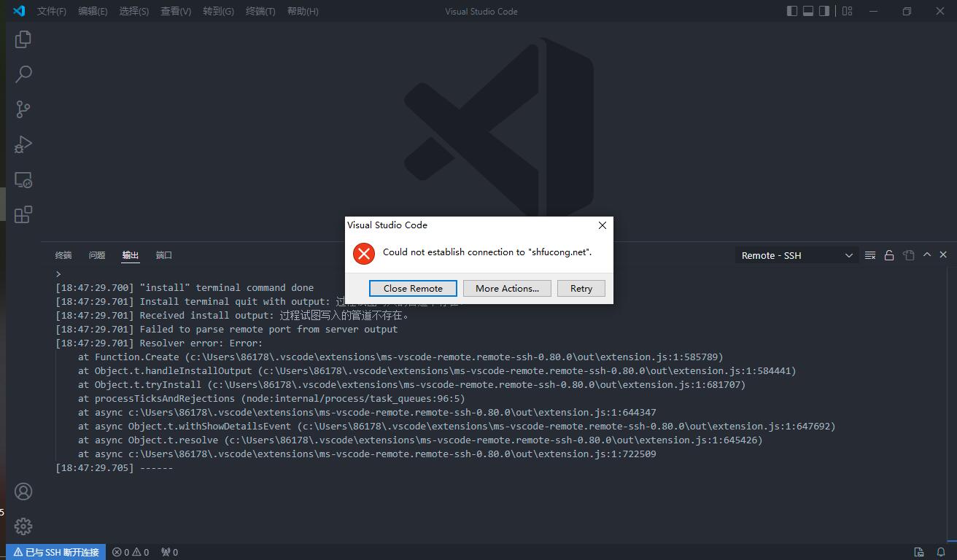Screen dimensions: 957x560
Task: Click Retry button in dialog
Action: click(x=581, y=288)
